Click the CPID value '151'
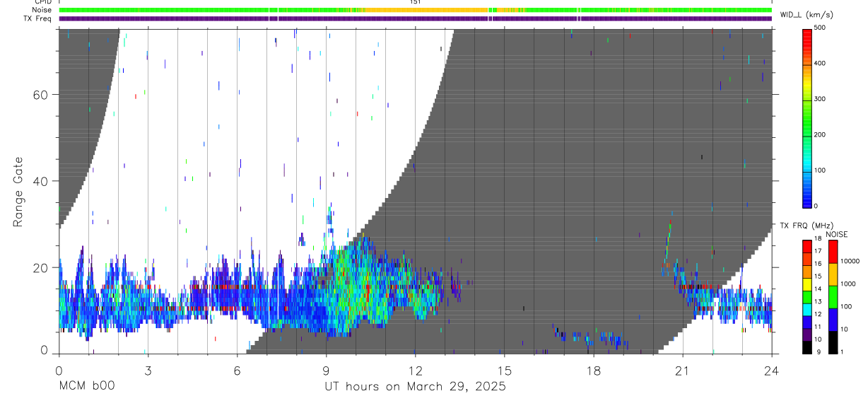 tap(415, 2)
